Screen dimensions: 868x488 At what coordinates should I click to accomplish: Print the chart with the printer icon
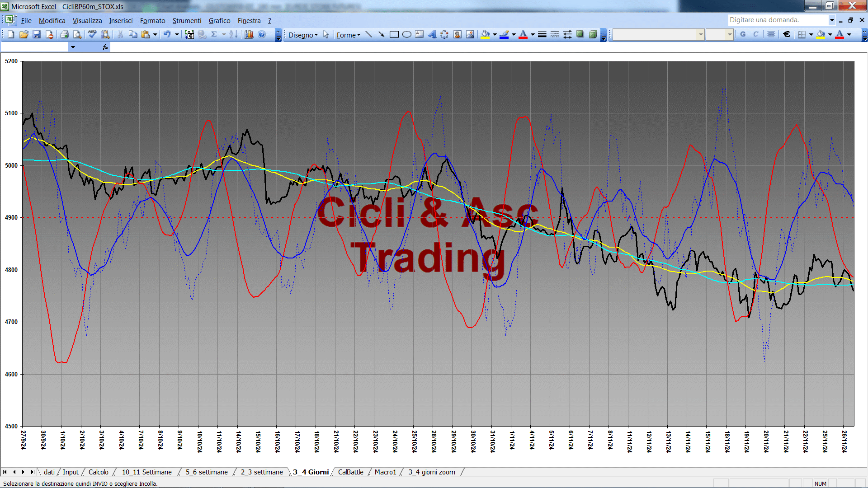click(64, 34)
